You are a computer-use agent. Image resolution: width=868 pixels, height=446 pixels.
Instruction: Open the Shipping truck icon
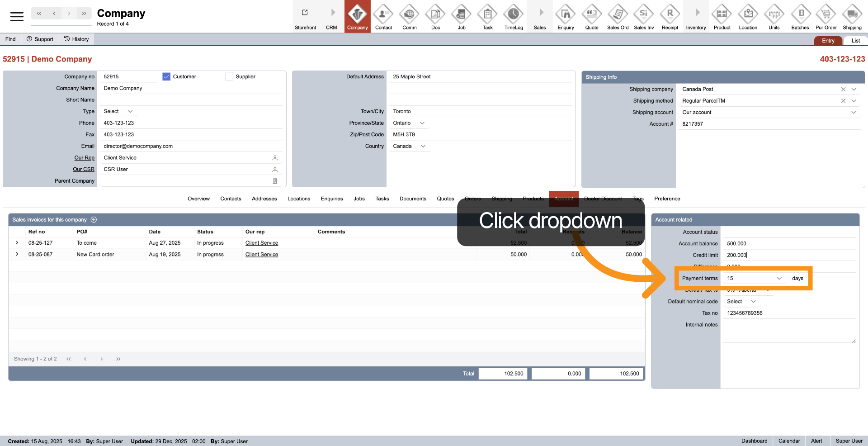(x=852, y=14)
